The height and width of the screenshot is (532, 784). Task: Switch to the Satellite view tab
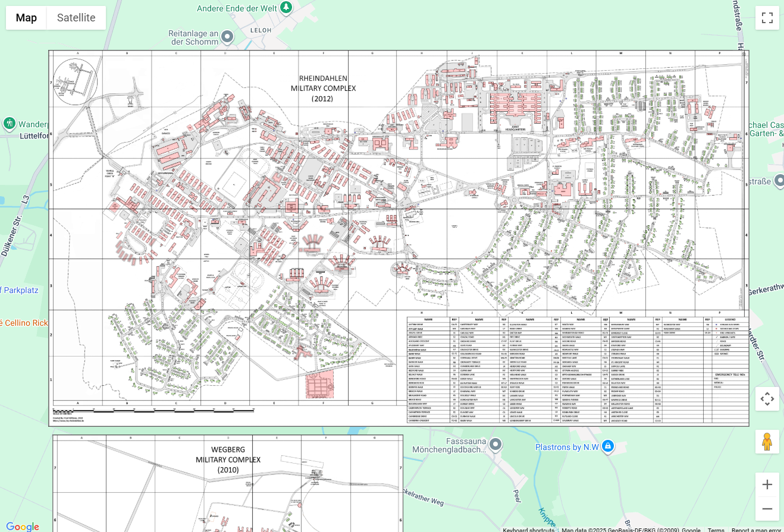tap(76, 18)
